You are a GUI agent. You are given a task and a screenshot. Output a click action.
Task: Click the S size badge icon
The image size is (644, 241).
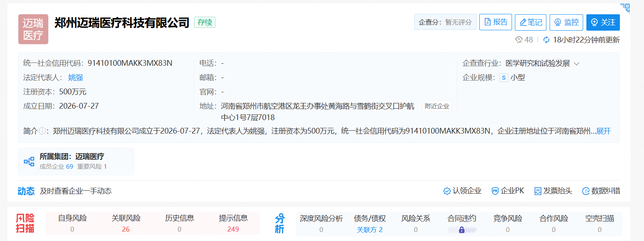[x=503, y=78]
